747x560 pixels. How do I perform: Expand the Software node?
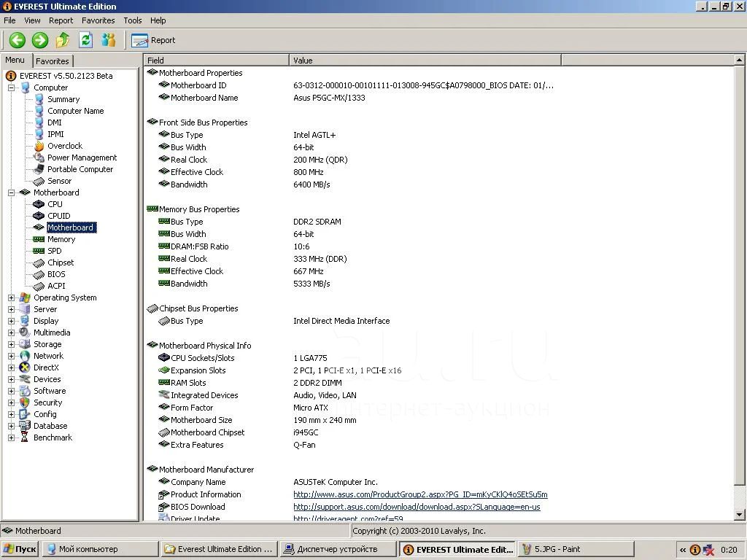point(11,391)
